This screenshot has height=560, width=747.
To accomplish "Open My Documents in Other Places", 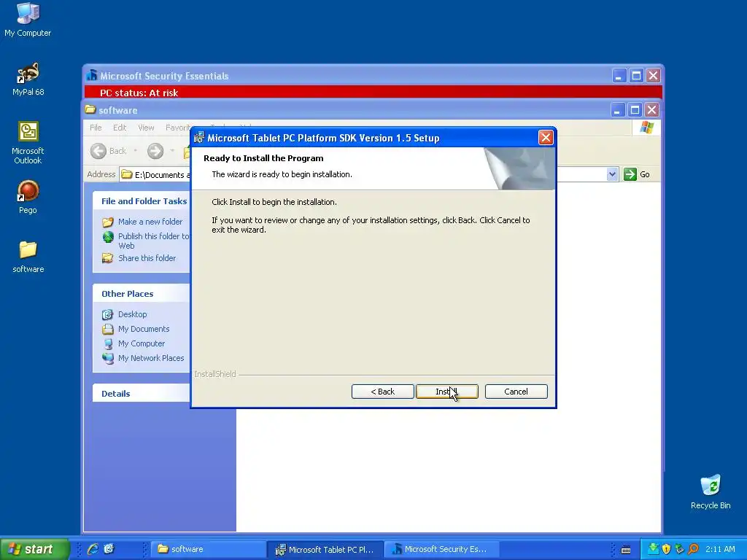I will tap(144, 329).
